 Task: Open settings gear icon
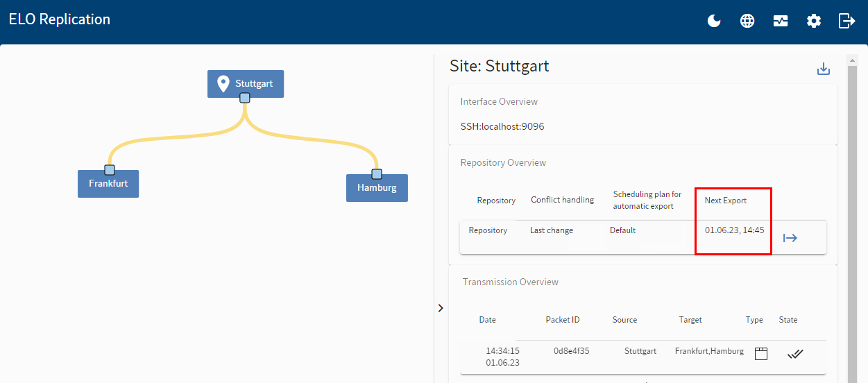[814, 21]
